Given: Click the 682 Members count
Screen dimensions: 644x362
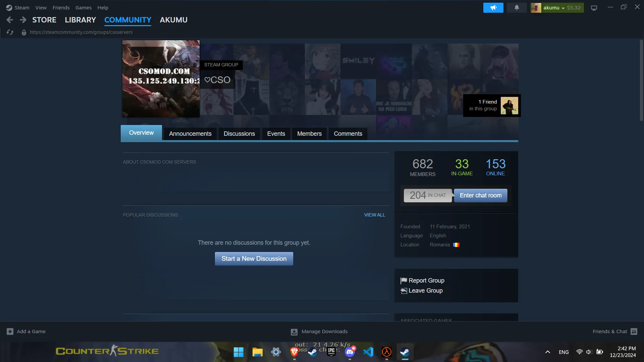Looking at the screenshot, I should [x=423, y=167].
